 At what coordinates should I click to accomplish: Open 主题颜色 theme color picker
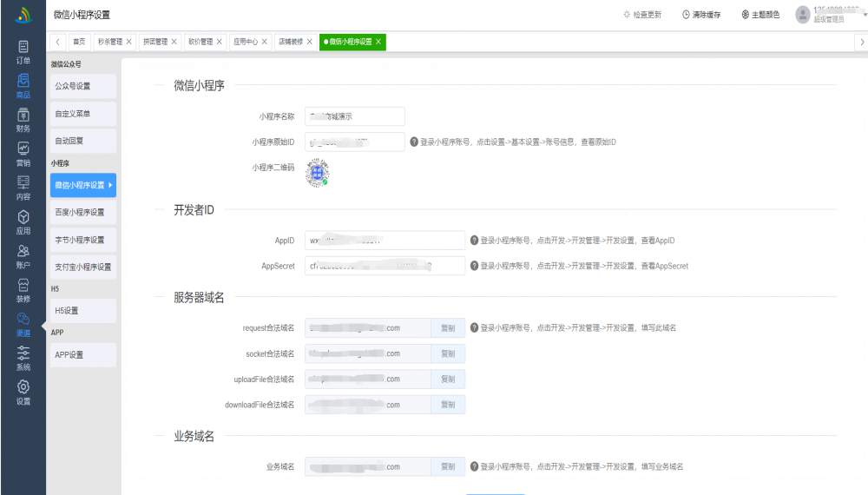[x=760, y=15]
